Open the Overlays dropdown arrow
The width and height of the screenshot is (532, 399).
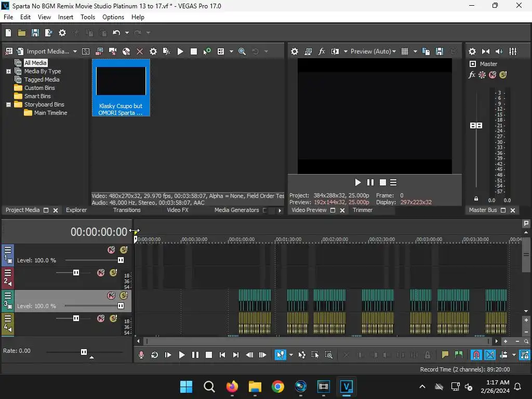click(415, 51)
